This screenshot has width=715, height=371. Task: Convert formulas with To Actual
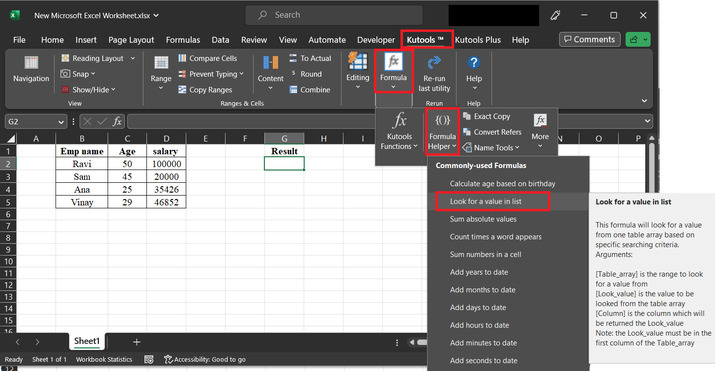pos(310,58)
